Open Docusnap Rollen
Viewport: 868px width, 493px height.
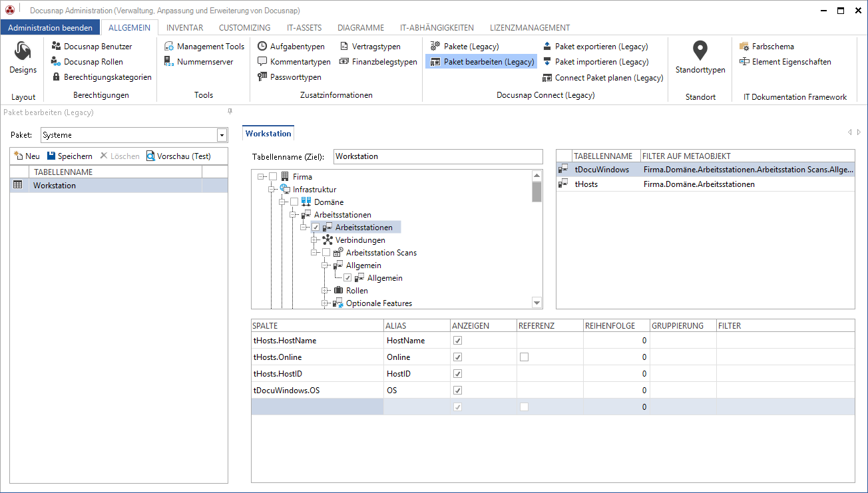[x=87, y=62]
